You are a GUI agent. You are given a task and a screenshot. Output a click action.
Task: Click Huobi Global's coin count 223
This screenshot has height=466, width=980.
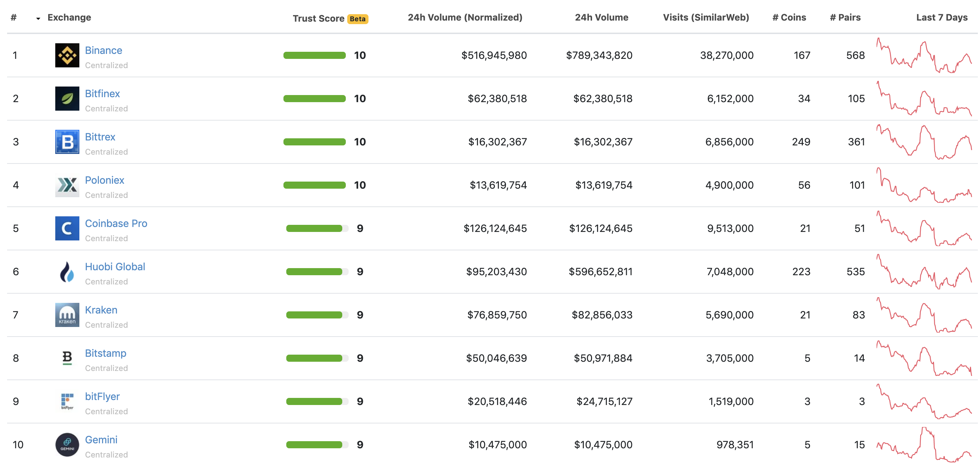(x=801, y=271)
